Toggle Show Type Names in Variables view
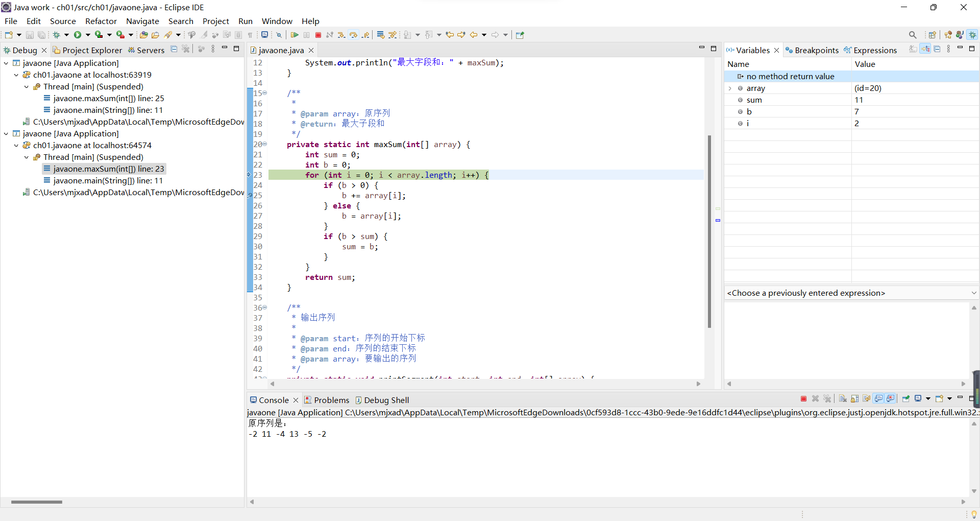 [x=913, y=49]
